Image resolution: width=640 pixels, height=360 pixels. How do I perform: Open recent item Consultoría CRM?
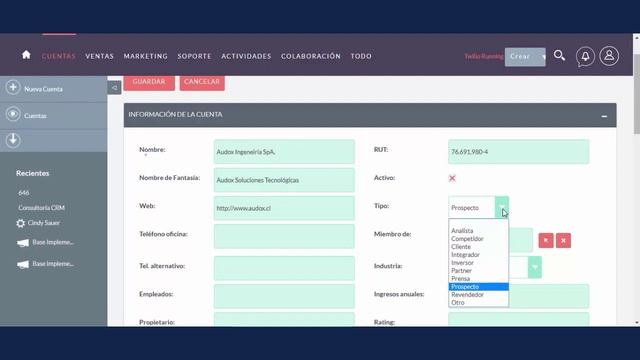pyautogui.click(x=41, y=208)
